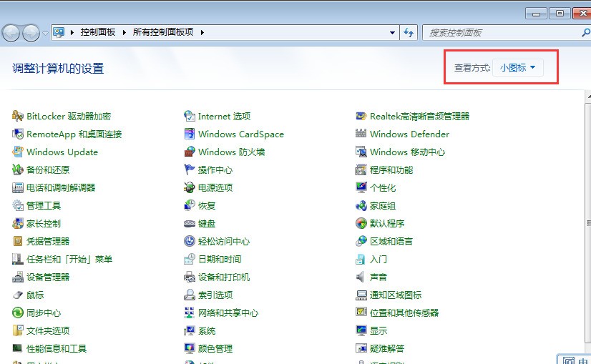The image size is (591, 364).
Task: Expand the arrow after 所有控制面板项 breadcrumb
Action: 202,32
